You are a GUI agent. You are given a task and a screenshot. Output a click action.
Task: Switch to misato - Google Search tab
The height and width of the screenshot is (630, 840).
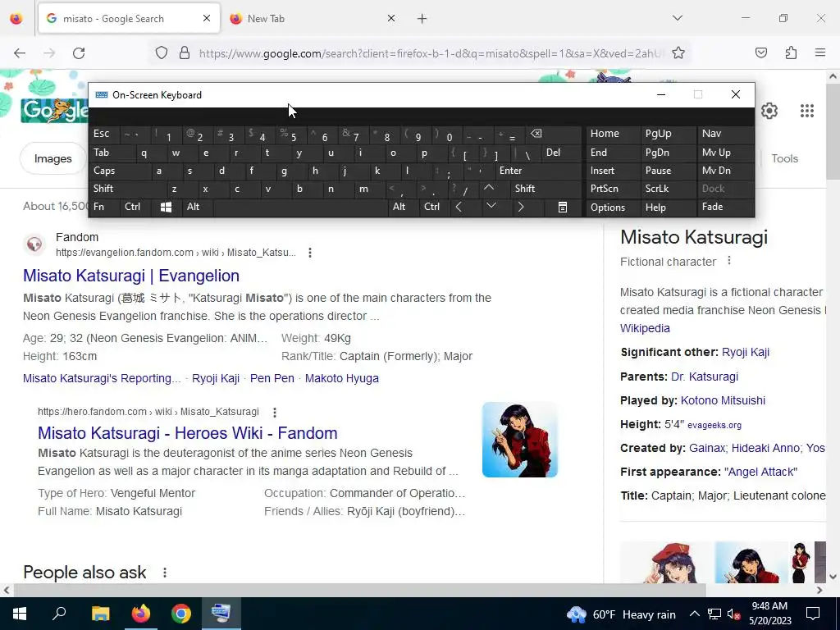129,18
